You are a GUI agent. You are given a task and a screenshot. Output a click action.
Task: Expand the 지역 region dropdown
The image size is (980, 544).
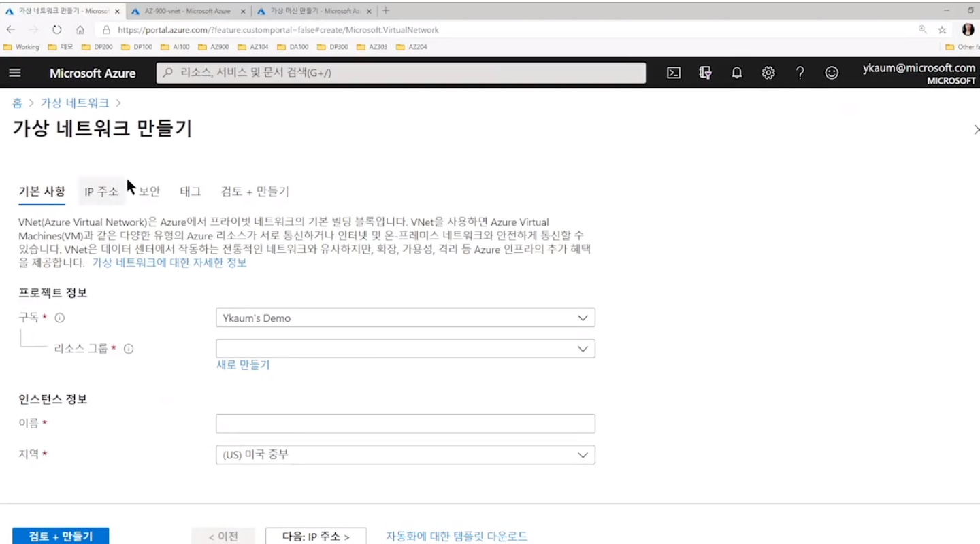(x=406, y=455)
